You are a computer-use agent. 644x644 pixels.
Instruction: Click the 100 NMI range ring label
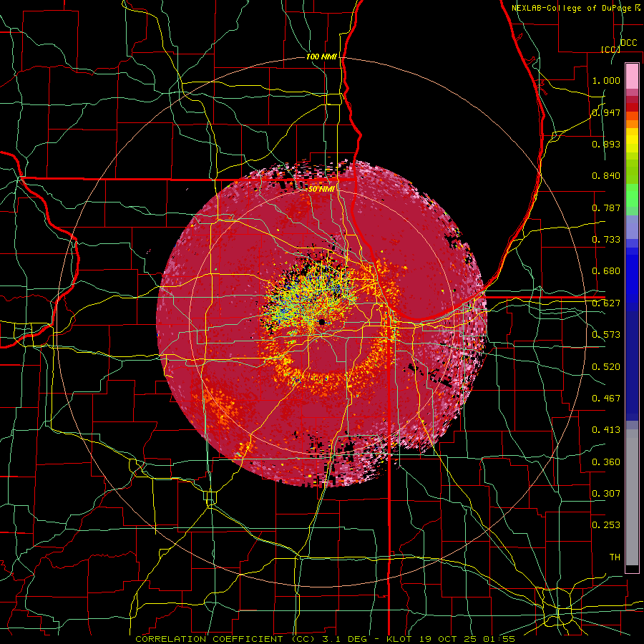point(321,57)
